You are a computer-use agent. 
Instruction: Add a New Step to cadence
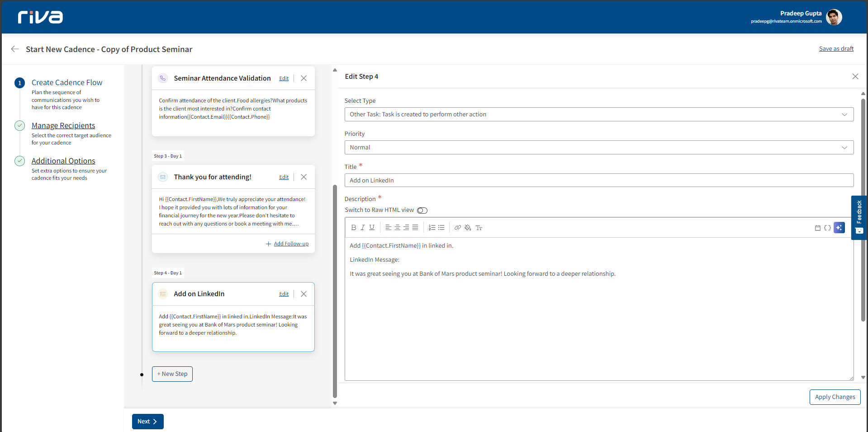point(172,374)
